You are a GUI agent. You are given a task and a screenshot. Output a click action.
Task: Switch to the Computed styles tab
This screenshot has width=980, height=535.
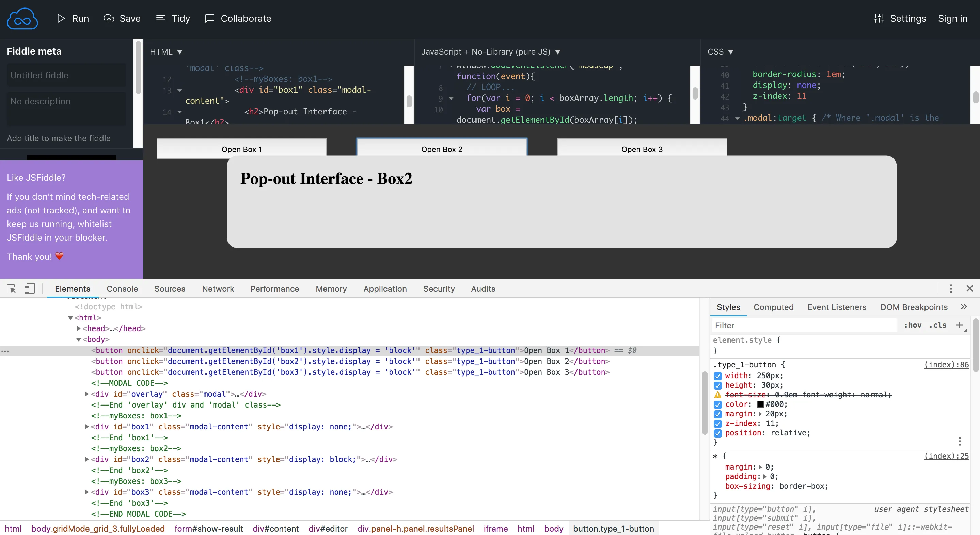773,307
